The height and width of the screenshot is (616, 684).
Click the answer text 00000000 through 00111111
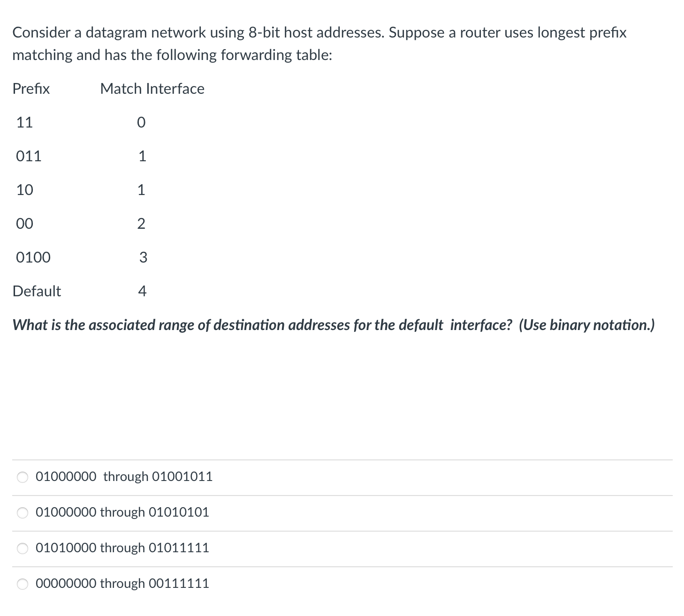[x=123, y=583]
